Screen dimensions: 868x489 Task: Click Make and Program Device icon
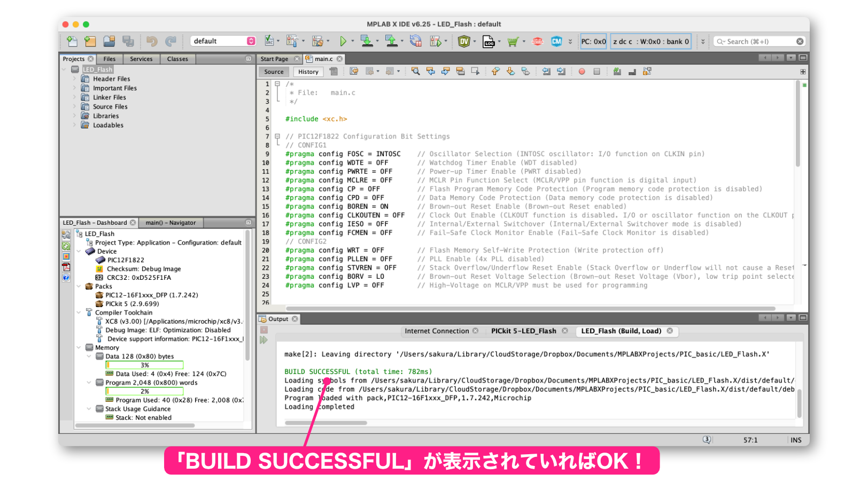(366, 41)
